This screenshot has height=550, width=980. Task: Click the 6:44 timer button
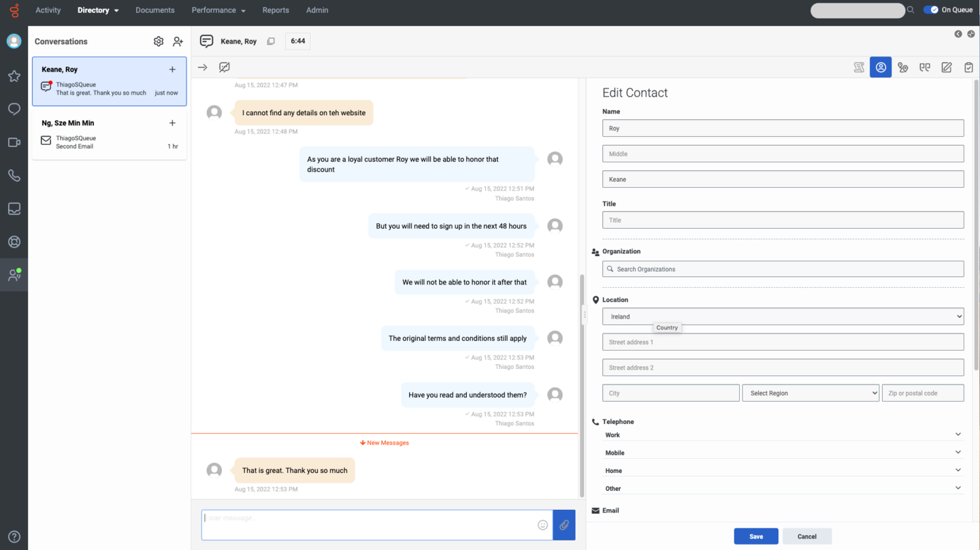click(298, 42)
